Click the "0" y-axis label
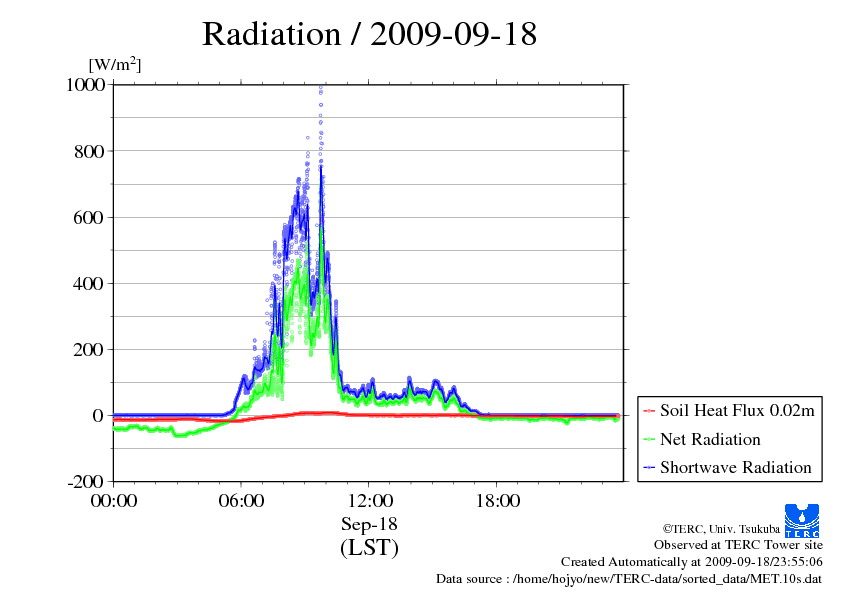Viewport: 842px width, 595px height. [98, 416]
